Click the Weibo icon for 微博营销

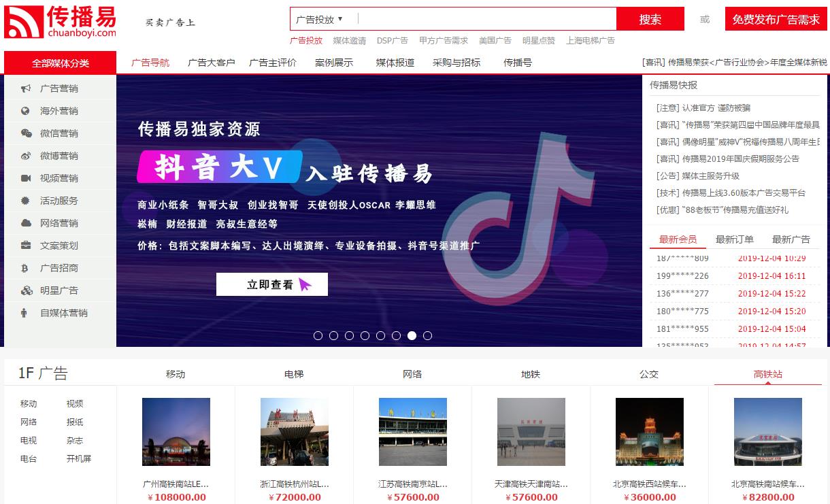(26, 156)
